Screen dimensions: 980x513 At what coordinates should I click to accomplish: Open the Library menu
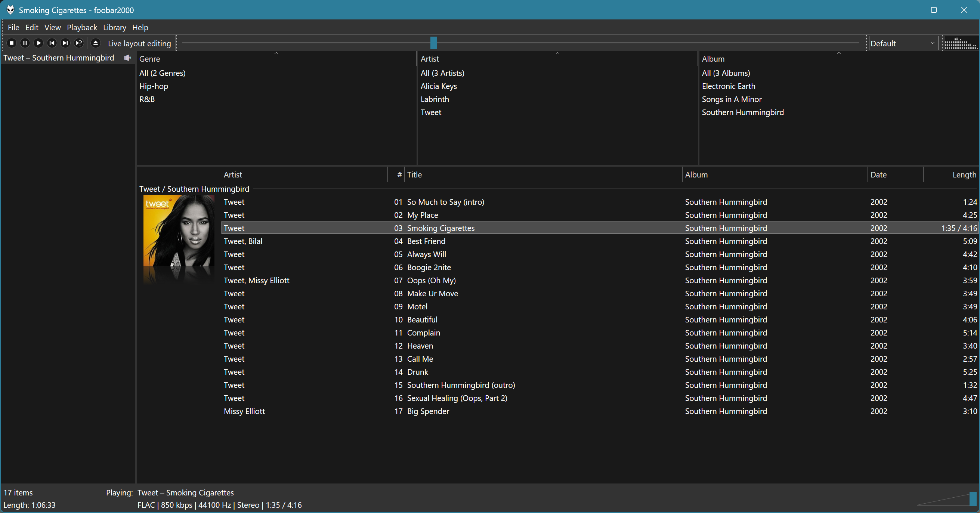(114, 27)
